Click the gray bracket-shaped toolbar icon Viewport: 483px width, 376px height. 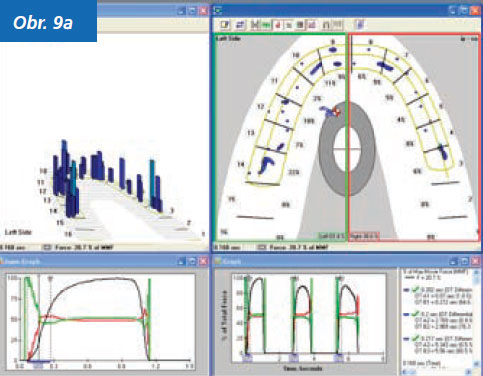pos(255,25)
